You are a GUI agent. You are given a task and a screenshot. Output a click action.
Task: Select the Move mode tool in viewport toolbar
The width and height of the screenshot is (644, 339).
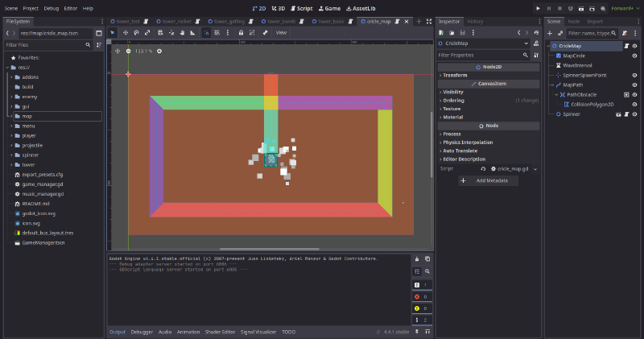(126, 32)
